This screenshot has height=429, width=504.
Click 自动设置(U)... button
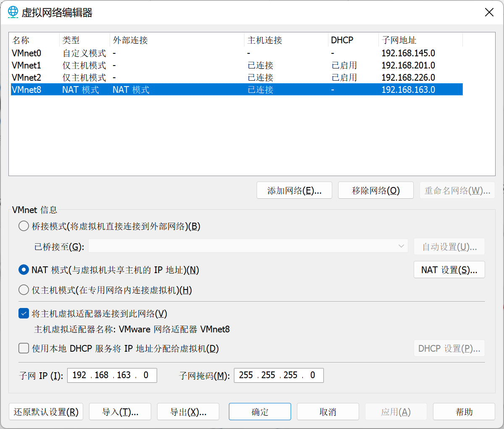pyautogui.click(x=449, y=247)
